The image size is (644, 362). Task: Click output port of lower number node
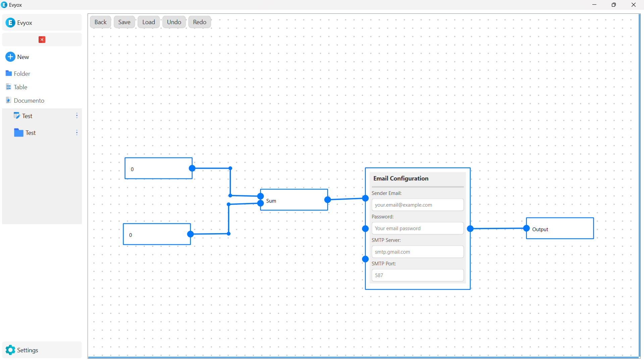point(190,234)
